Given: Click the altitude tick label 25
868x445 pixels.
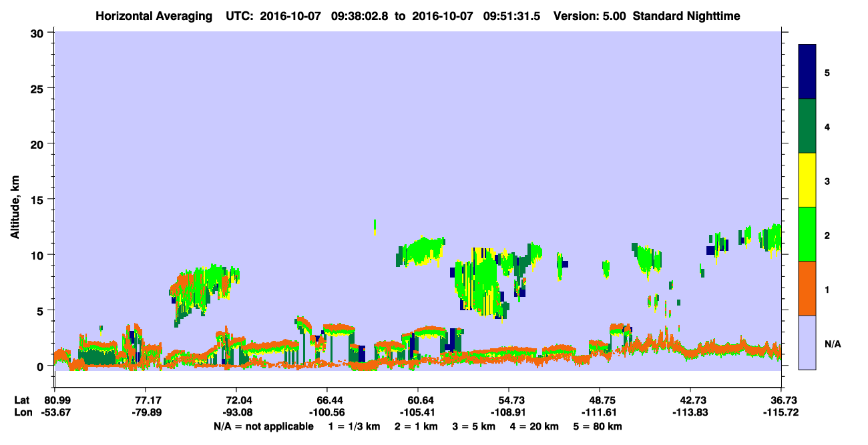Looking at the screenshot, I should (39, 88).
